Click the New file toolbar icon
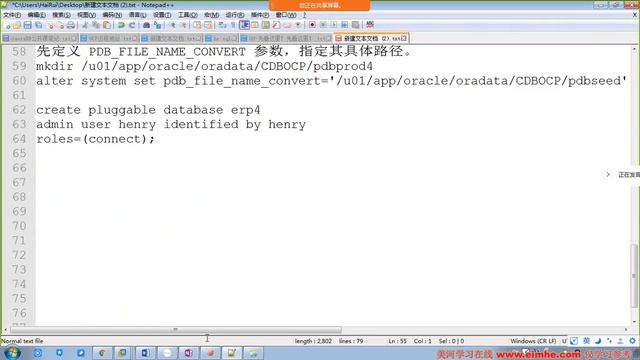640x360 pixels. [x=7, y=25]
